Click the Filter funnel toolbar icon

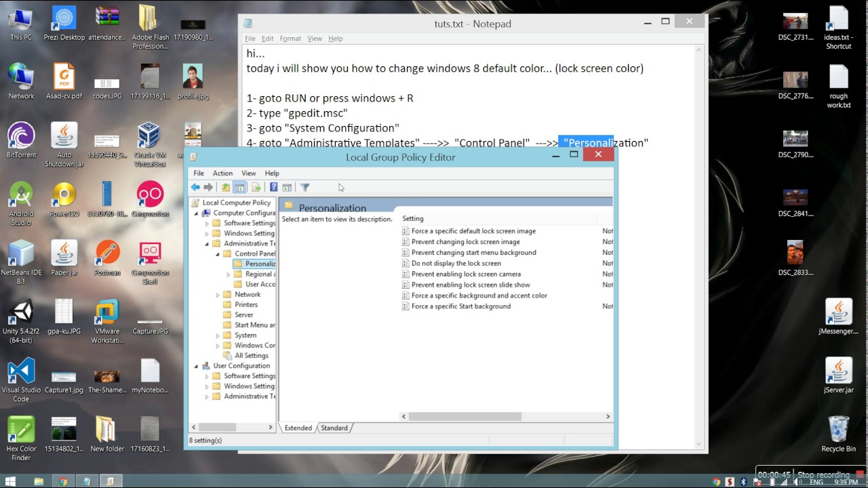pyautogui.click(x=305, y=187)
